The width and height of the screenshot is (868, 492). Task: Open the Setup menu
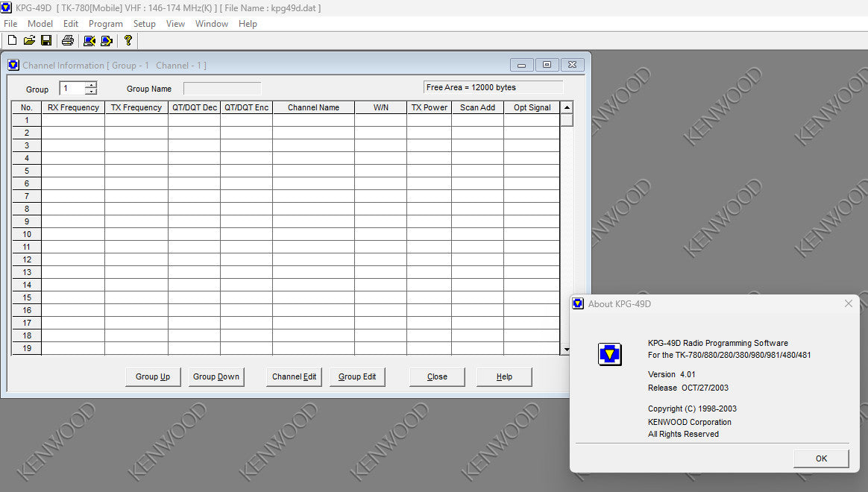(x=144, y=24)
